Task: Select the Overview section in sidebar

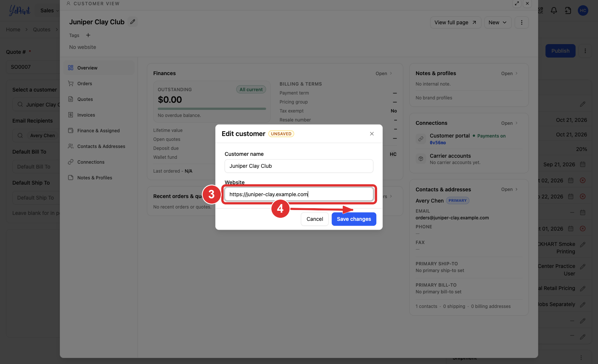Action: (99, 68)
